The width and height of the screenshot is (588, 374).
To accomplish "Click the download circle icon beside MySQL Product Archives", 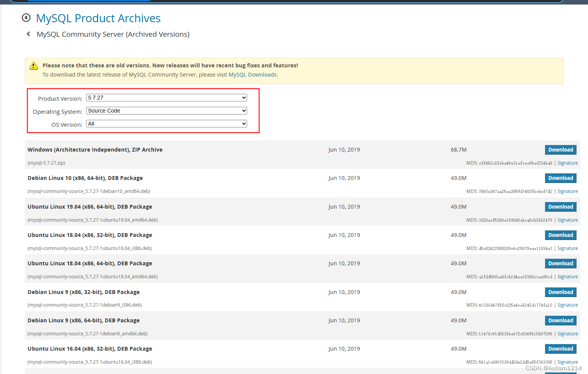I will coord(26,18).
